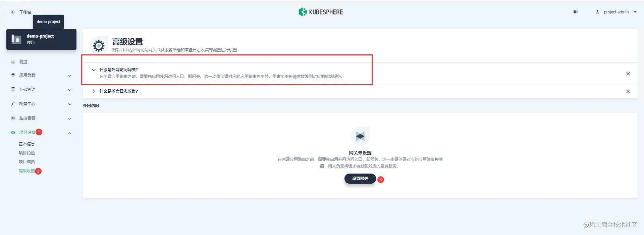Click the 概览 overview icon
The image size is (644, 235).
13,62
